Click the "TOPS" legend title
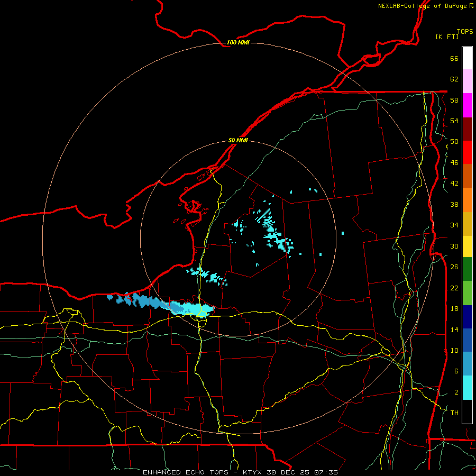This screenshot has width=476, height=476. [x=465, y=31]
